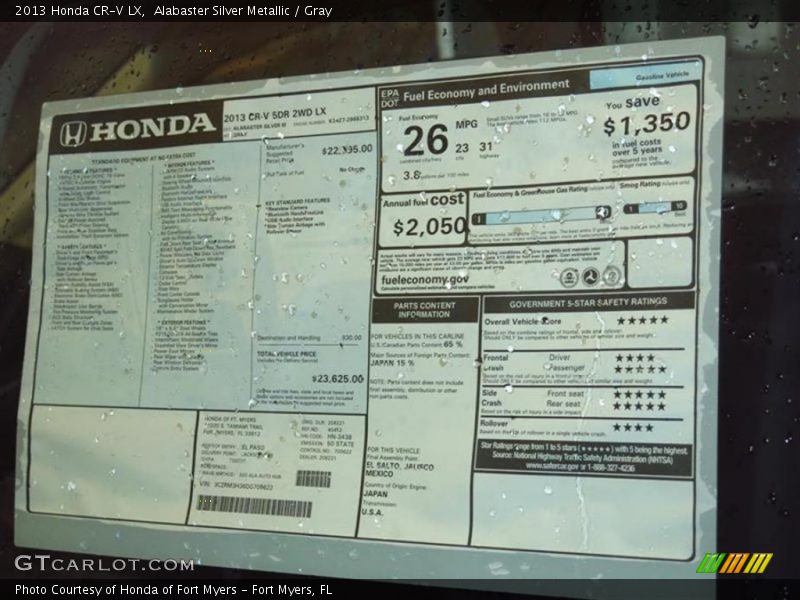Click the '50 STATE' emission text
Image resolution: width=800 pixels, height=600 pixels.
tap(340, 444)
